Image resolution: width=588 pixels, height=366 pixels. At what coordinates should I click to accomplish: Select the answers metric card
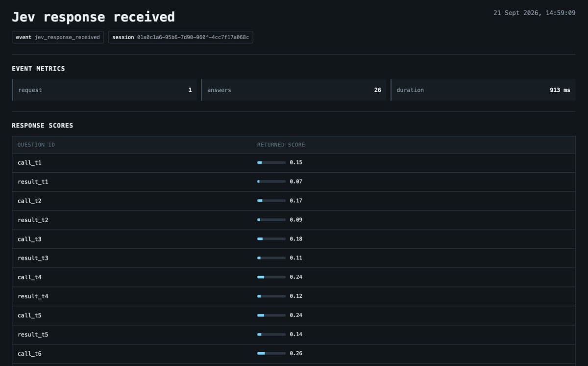point(294,90)
